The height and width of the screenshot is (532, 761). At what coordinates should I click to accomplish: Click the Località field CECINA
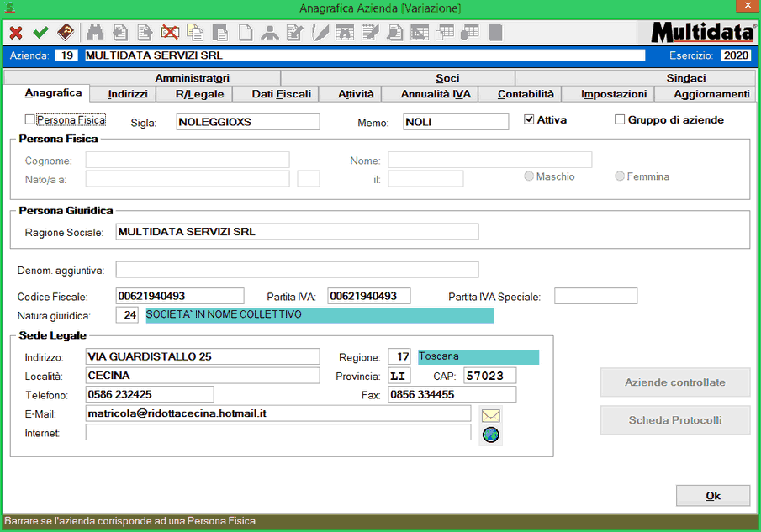[203, 376]
